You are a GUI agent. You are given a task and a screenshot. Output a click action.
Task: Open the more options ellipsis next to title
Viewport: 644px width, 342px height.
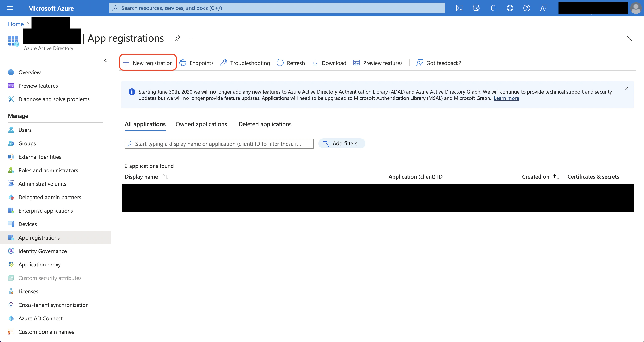191,38
